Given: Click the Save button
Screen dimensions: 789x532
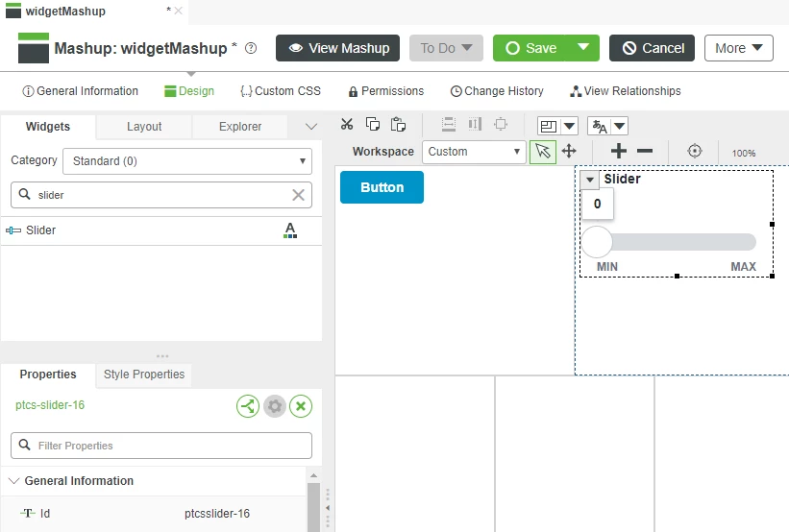Looking at the screenshot, I should (530, 48).
